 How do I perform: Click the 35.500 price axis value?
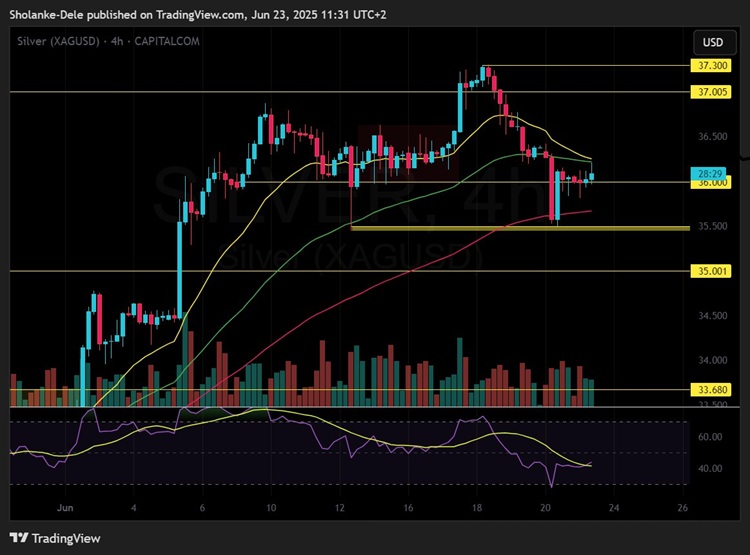tap(712, 226)
